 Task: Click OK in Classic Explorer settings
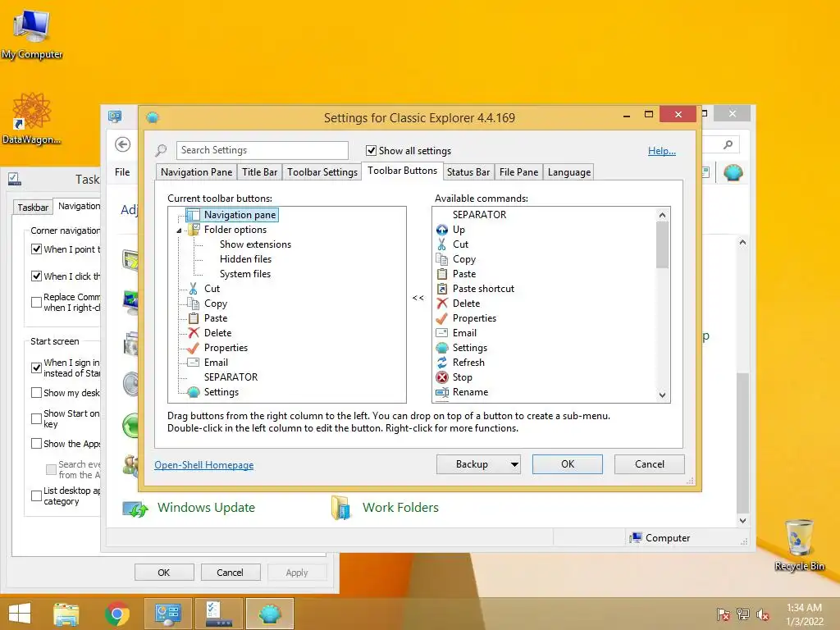pyautogui.click(x=568, y=464)
